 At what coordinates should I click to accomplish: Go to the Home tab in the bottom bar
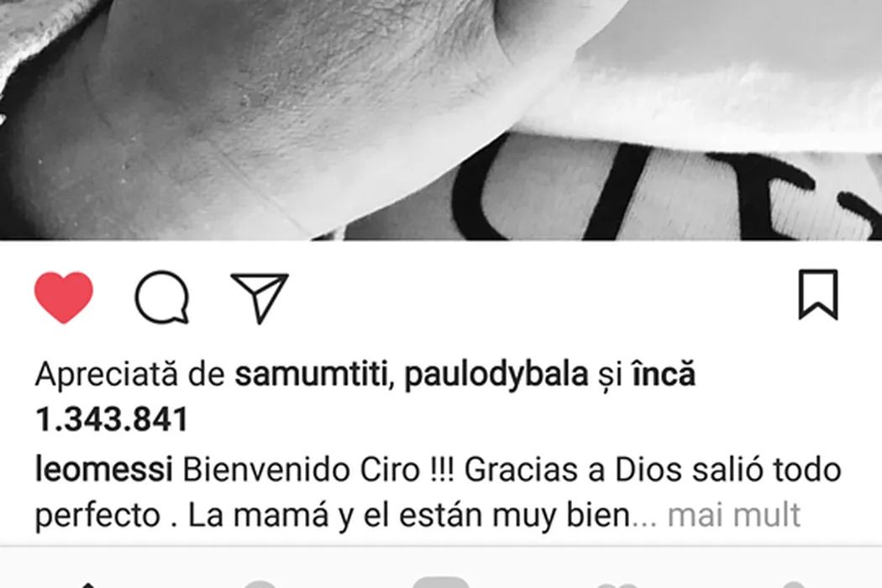click(88, 584)
